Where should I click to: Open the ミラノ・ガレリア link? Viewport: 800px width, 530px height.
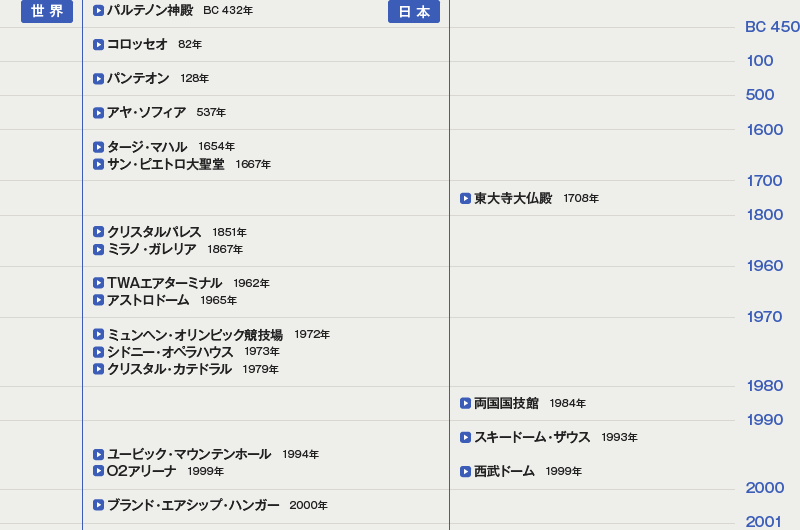[x=152, y=249]
